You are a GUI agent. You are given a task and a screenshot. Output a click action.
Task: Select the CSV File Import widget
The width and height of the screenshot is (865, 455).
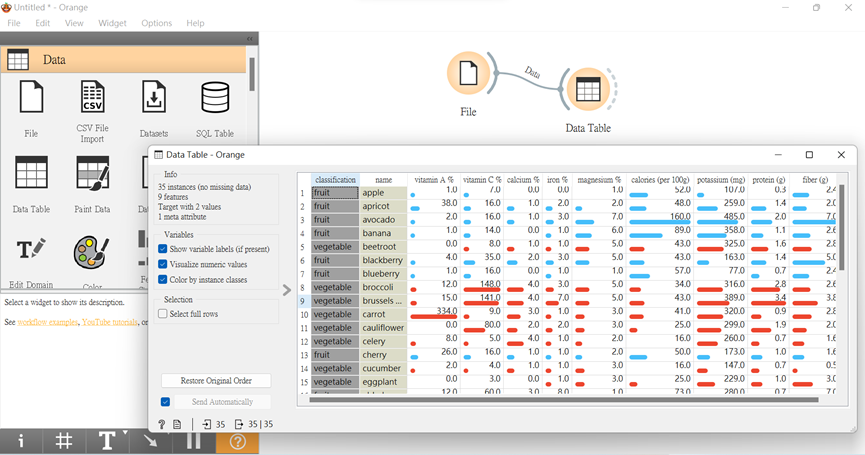click(92, 111)
